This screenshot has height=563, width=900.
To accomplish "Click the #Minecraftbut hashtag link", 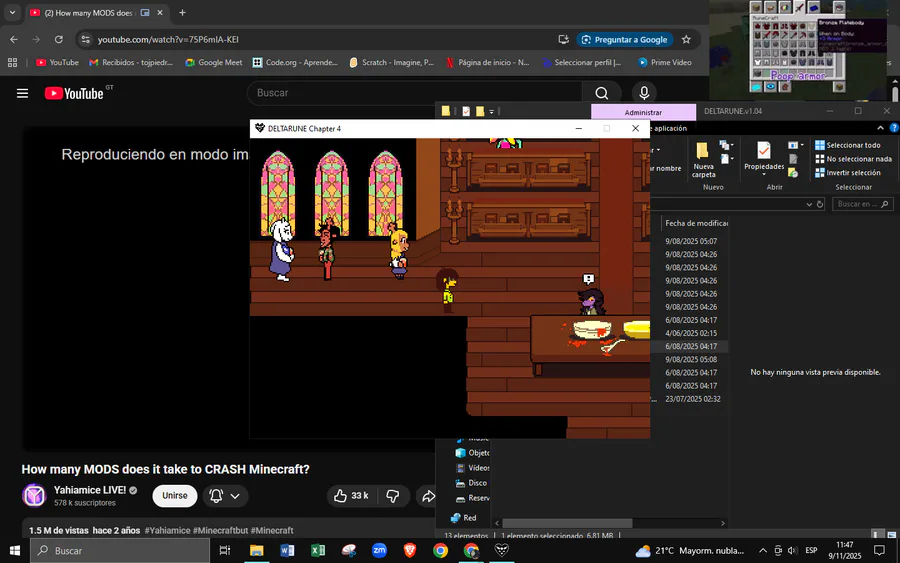I will 220,530.
